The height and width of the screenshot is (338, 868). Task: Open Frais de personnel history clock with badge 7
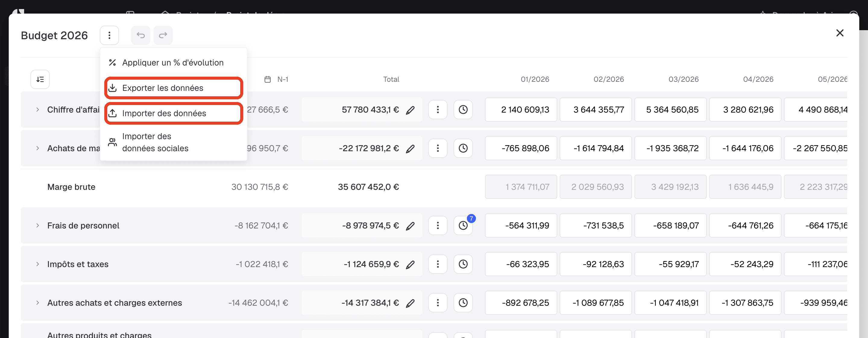coord(463,225)
